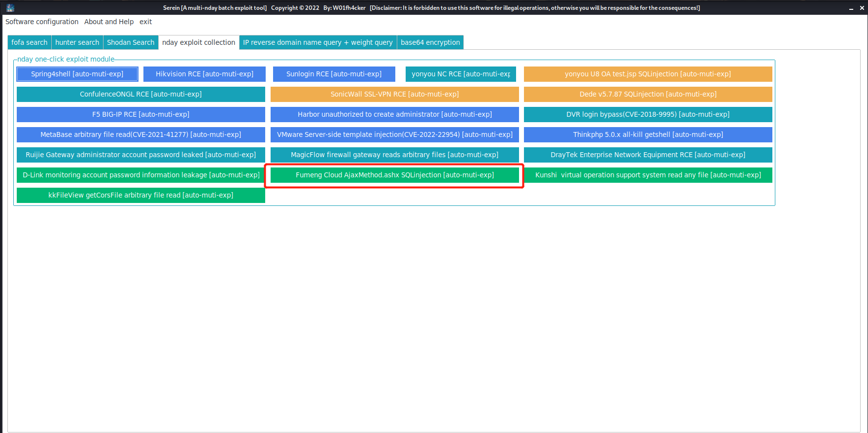Switch to the Shodan Search tab
Image resolution: width=868 pixels, height=433 pixels.
pyautogui.click(x=131, y=42)
